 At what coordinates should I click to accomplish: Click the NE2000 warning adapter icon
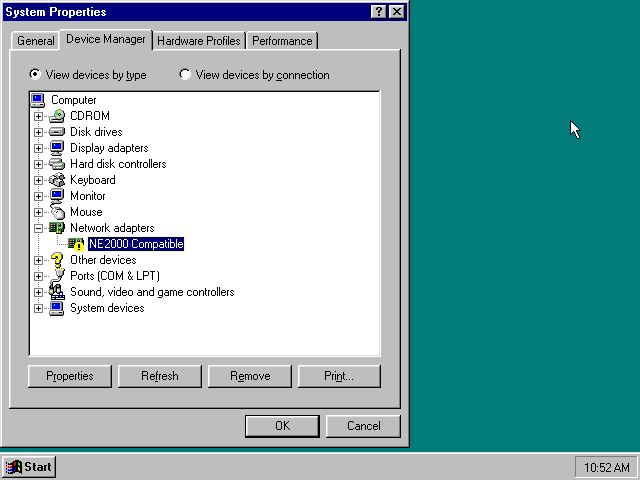(76, 244)
